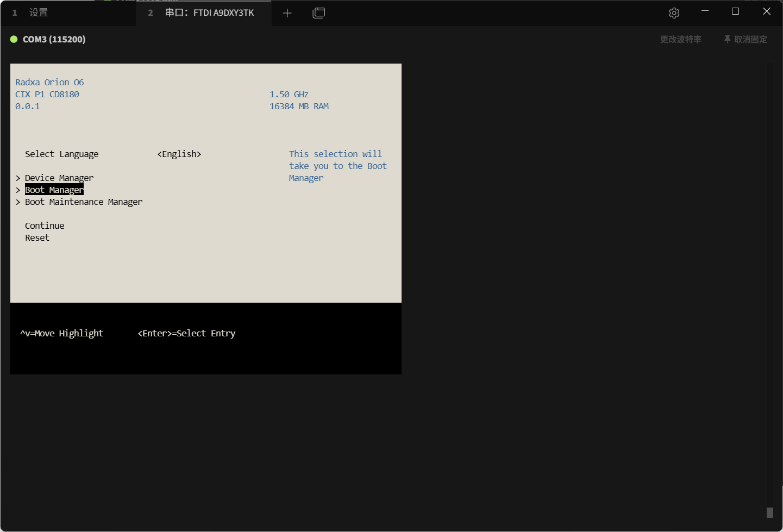Screen dimensions: 783x532
Task: Switch to the 设置 tab
Action: pos(38,12)
